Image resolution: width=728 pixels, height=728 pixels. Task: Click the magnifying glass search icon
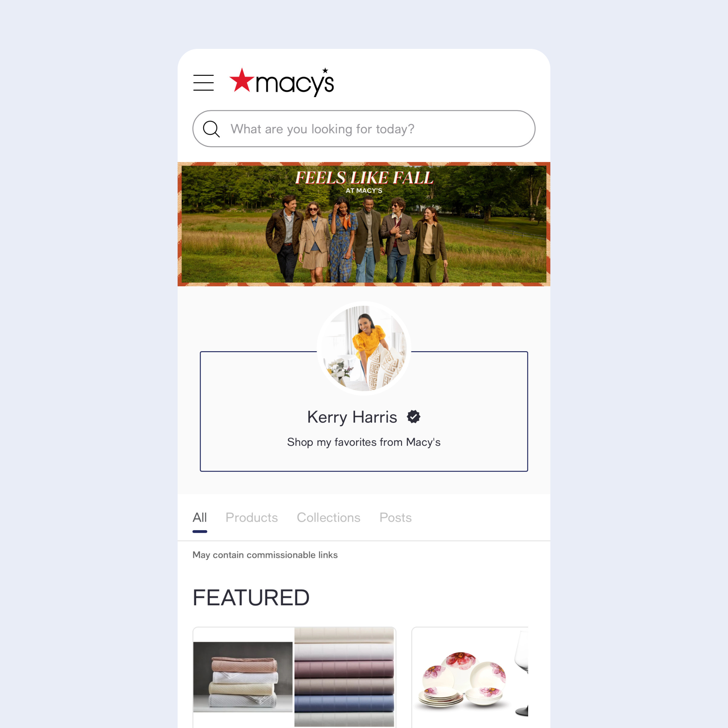[211, 129]
